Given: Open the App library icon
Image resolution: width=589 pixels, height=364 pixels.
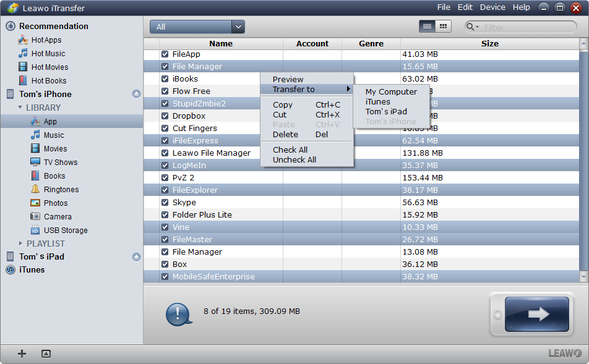Looking at the screenshot, I should click(35, 121).
